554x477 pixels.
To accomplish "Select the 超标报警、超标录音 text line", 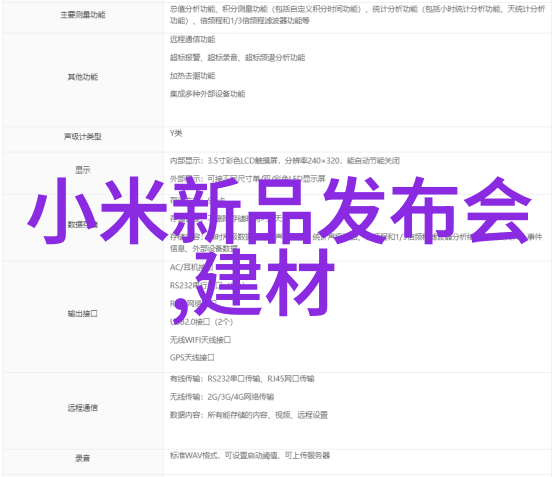I will click(237, 58).
